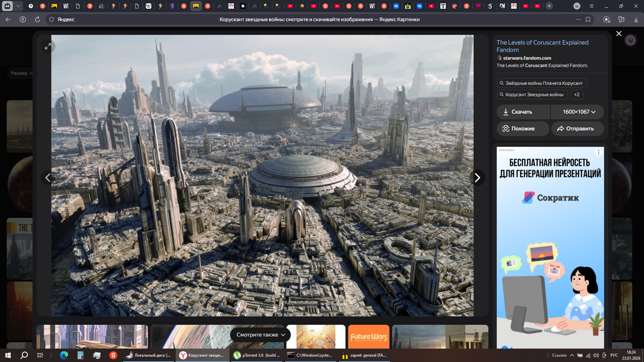Open Размер size filter dropdown
644x362 pixels.
point(21,73)
